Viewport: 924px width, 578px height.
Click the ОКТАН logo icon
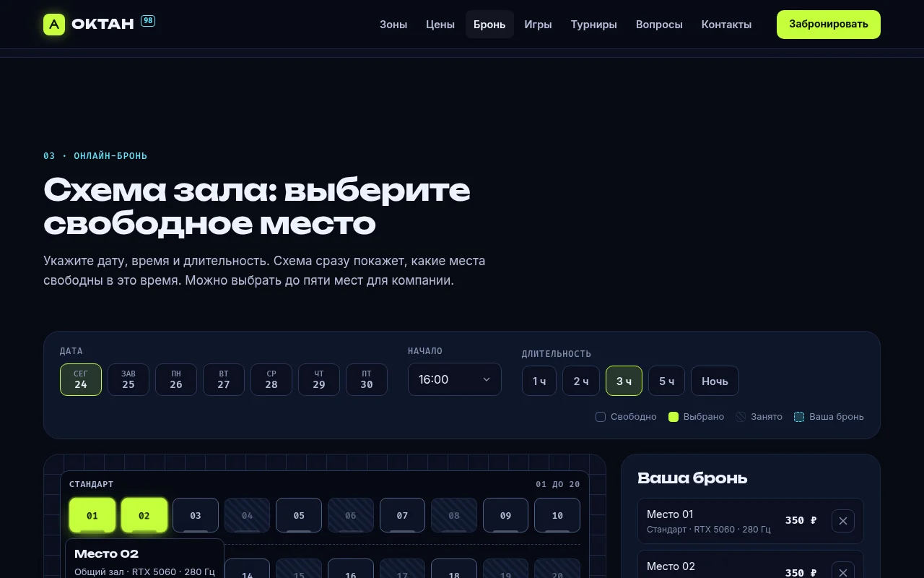tap(54, 25)
